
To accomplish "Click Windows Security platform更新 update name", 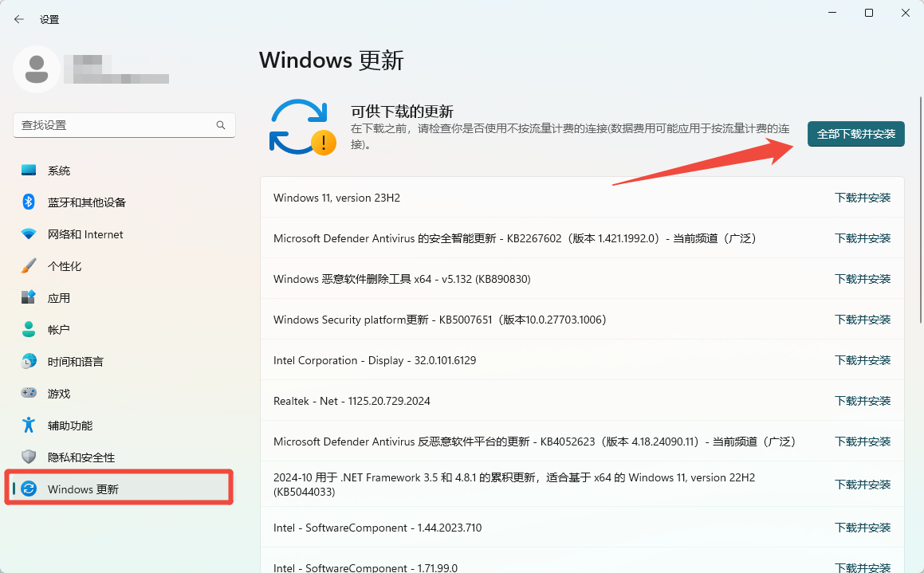I will (x=439, y=320).
